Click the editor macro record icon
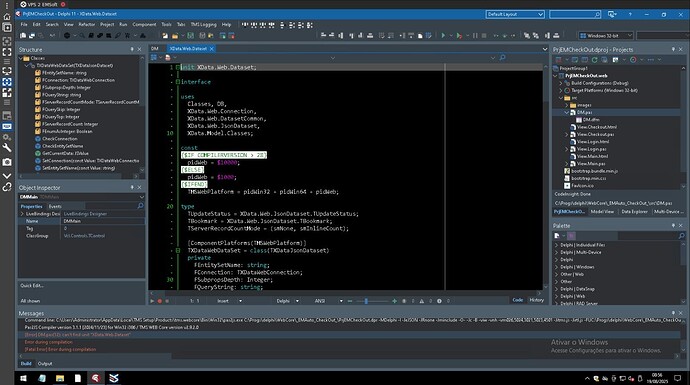 [159, 301]
